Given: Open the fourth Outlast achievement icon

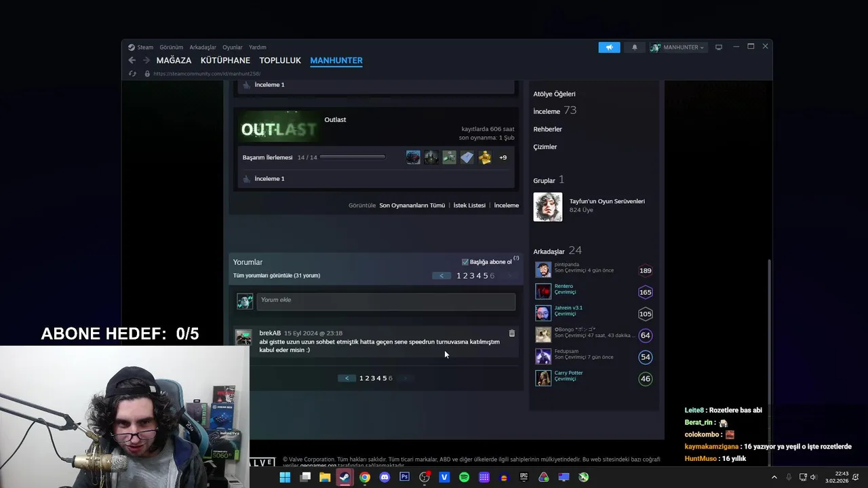Looking at the screenshot, I should tap(467, 157).
